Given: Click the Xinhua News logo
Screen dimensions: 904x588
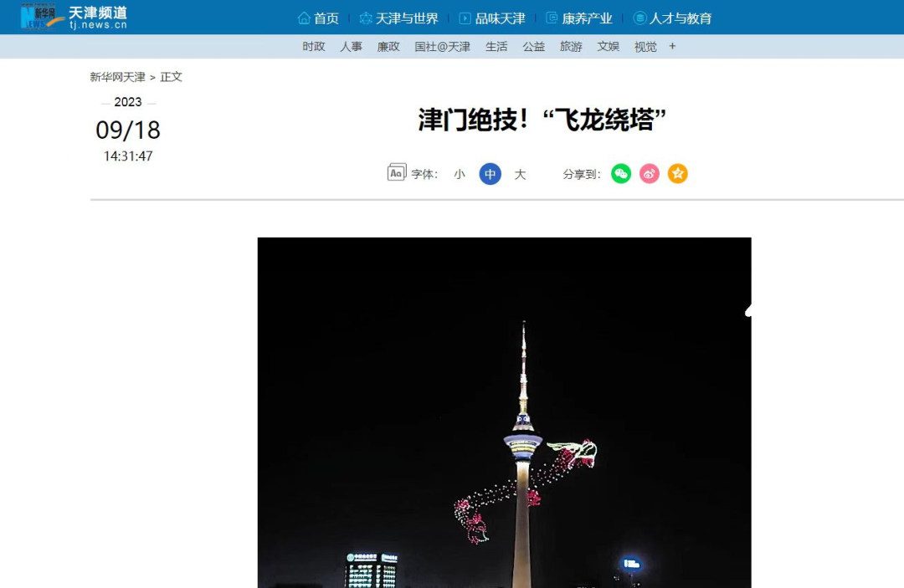Looking at the screenshot, I should [42, 16].
